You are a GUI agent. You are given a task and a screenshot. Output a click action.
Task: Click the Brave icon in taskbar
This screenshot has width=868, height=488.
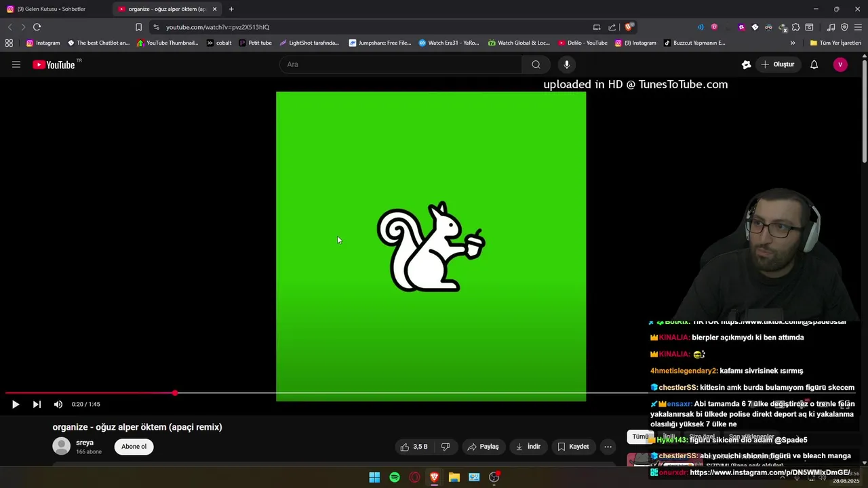[434, 477]
